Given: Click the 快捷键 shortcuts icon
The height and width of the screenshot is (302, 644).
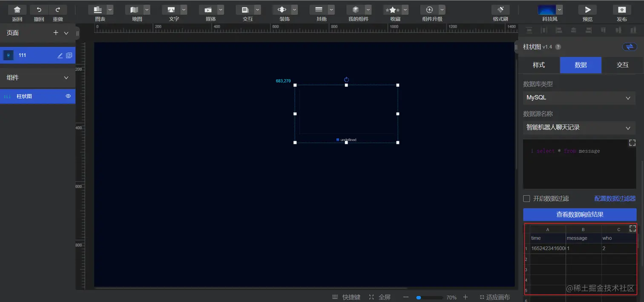Looking at the screenshot, I should 335,297.
